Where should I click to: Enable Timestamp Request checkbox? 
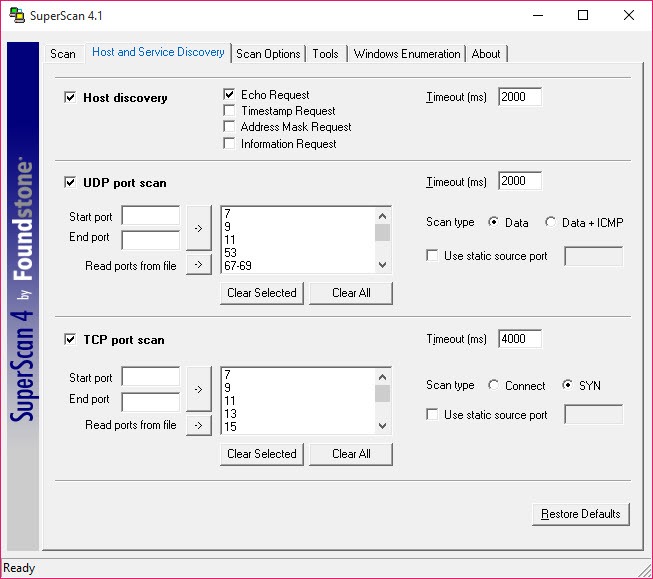(x=229, y=110)
